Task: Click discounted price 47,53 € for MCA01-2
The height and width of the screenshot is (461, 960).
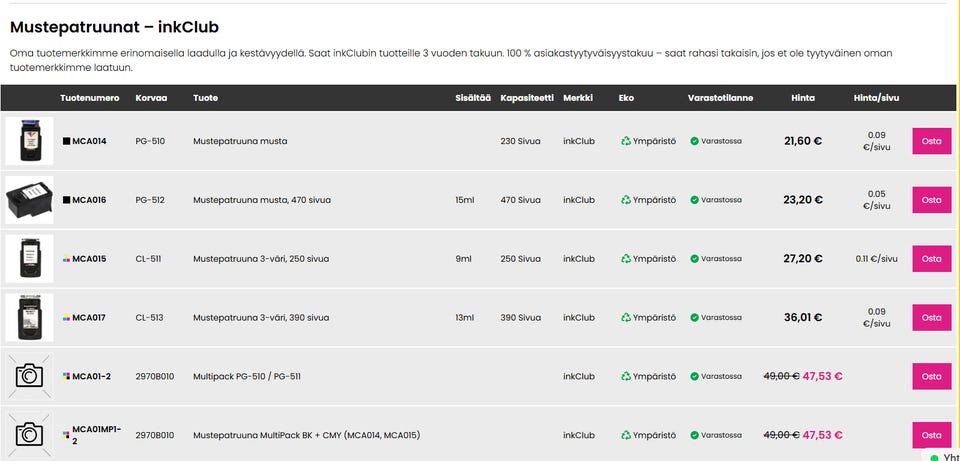Action: coord(822,376)
